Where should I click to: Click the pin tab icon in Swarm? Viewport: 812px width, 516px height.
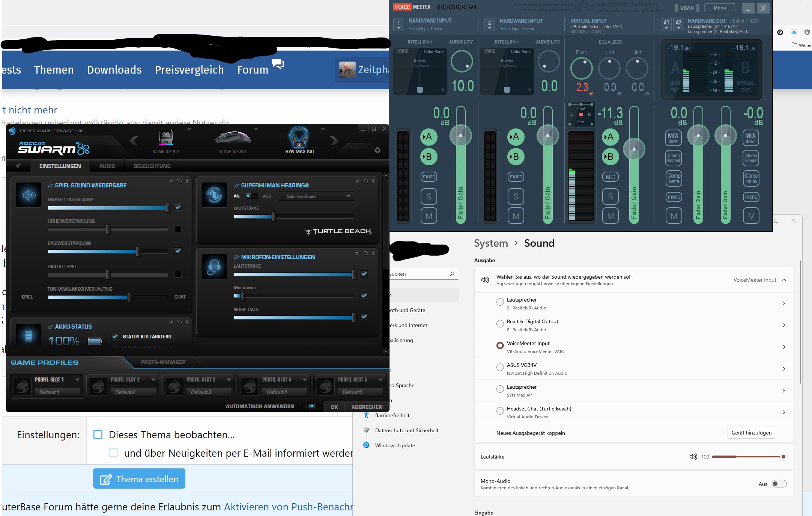[x=18, y=166]
